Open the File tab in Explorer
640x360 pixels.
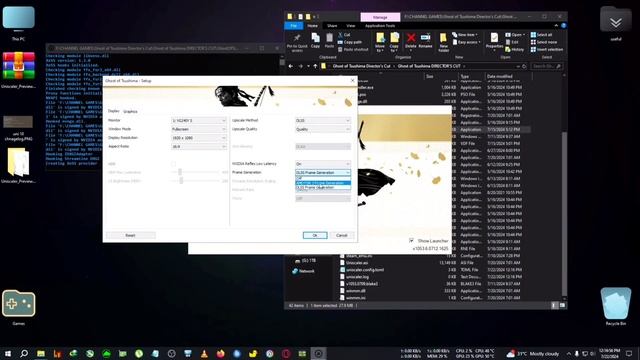(293, 26)
